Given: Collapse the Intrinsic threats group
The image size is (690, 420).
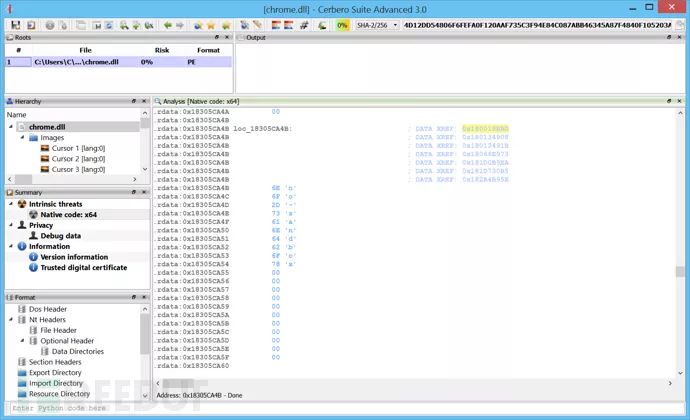Looking at the screenshot, I should (11, 204).
